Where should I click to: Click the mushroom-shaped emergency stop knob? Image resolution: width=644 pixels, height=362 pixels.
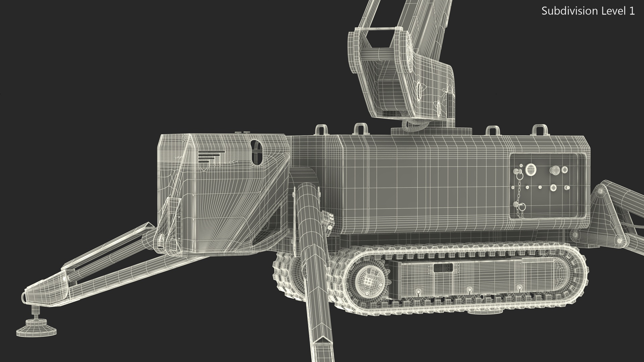point(554,170)
